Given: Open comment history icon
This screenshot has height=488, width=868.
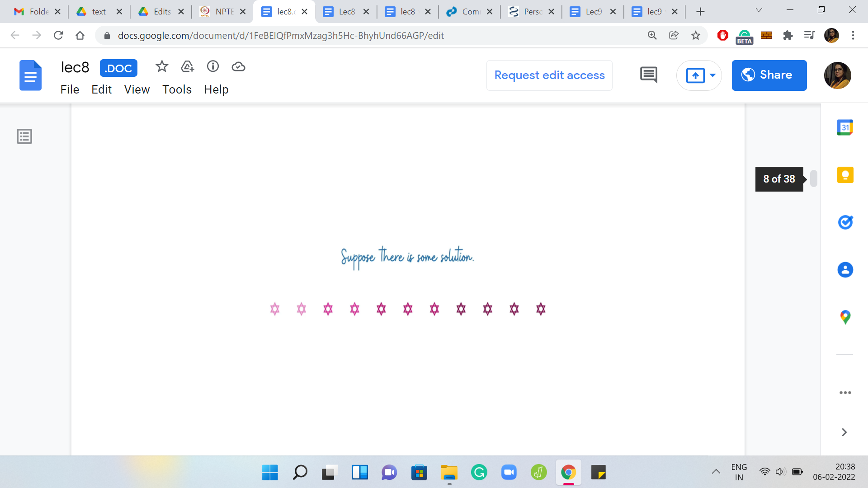Looking at the screenshot, I should (649, 75).
